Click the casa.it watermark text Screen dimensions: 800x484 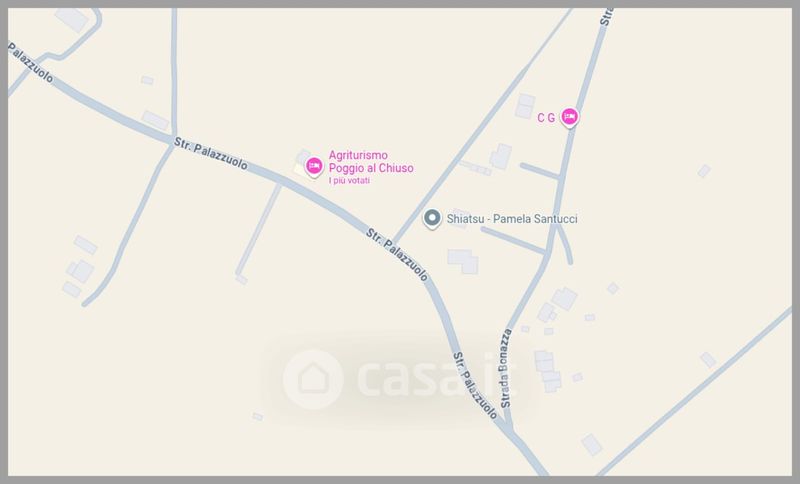437,378
